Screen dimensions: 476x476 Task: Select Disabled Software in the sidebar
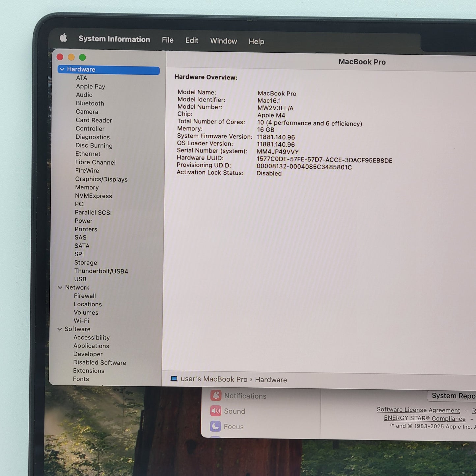pos(99,362)
